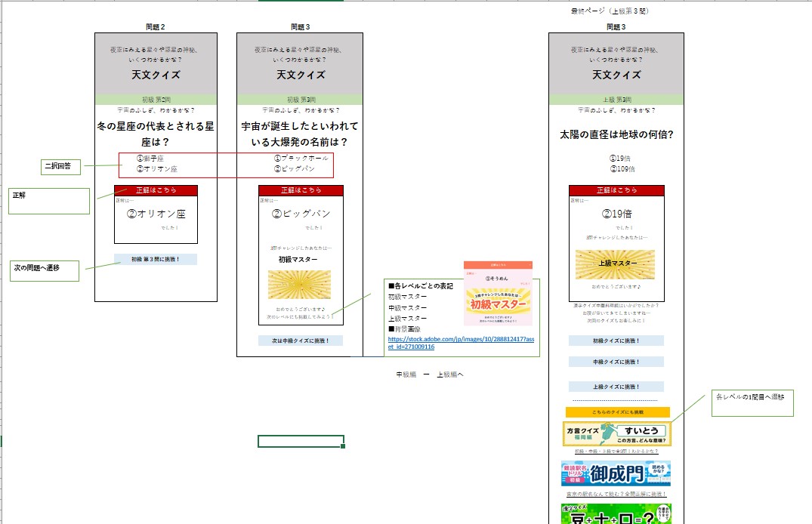Click the 上級クイズに挑戦！ button on final page
812x524 pixels.
click(x=616, y=386)
